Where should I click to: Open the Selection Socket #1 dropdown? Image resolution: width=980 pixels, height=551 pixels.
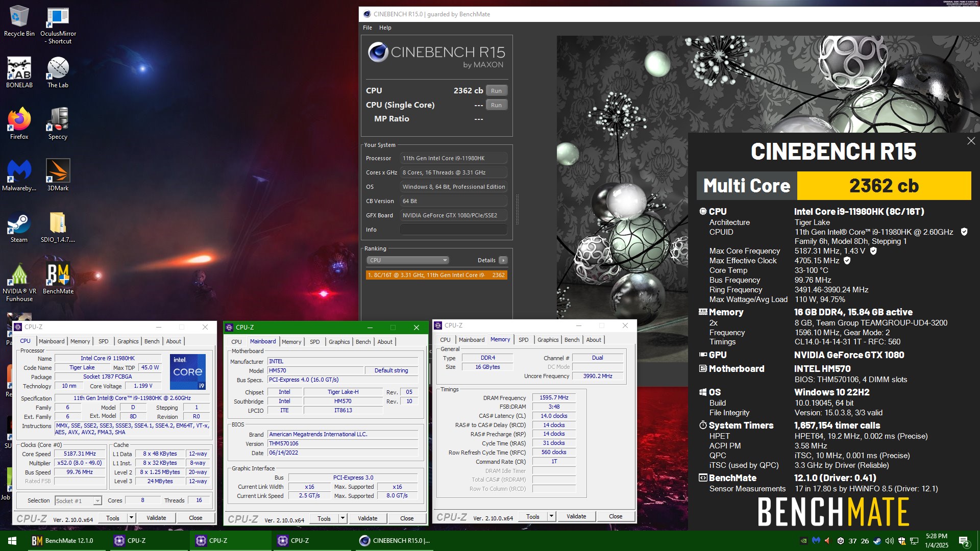click(78, 500)
